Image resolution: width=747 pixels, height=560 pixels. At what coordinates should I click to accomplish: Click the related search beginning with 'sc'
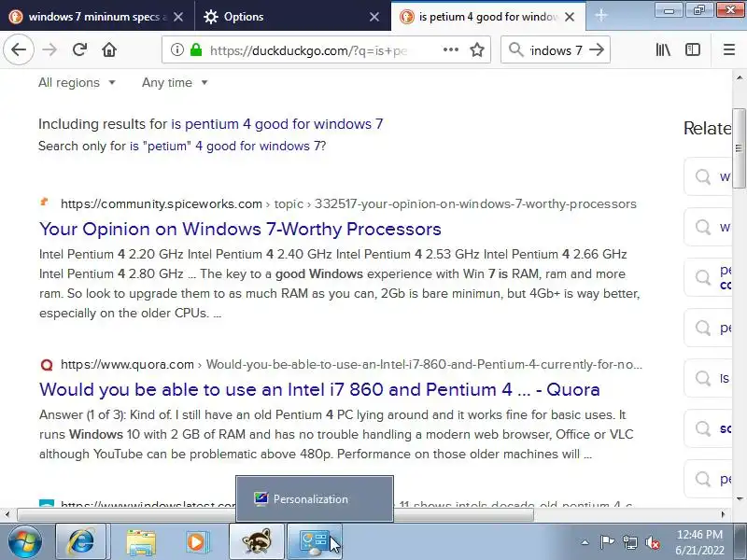pyautogui.click(x=709, y=428)
